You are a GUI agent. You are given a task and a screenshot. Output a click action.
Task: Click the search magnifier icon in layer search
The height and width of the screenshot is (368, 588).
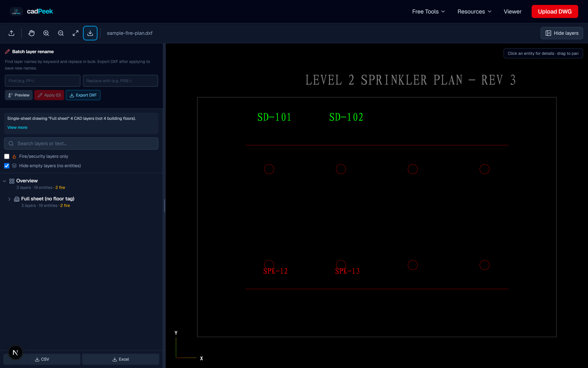(x=11, y=144)
